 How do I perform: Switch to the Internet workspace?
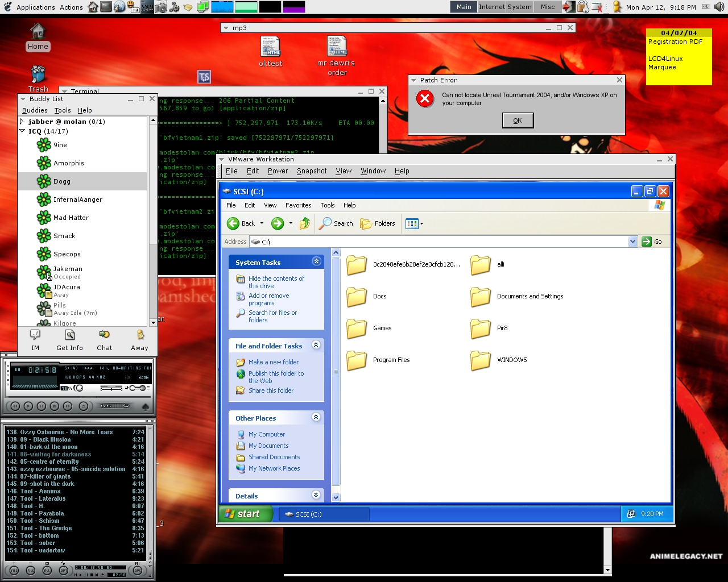pyautogui.click(x=491, y=7)
